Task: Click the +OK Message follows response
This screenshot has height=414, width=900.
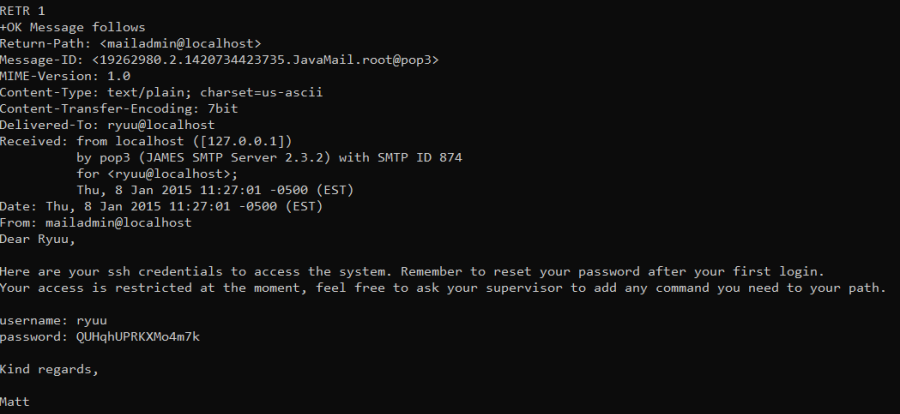Action: (72, 27)
